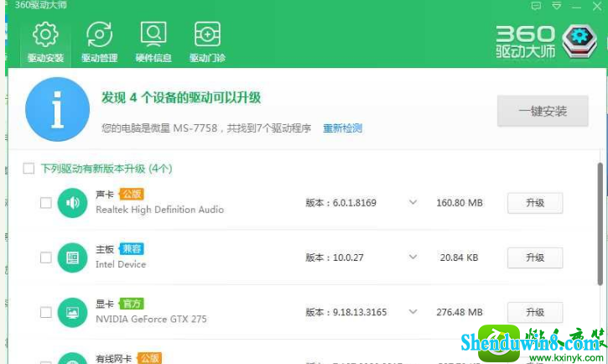Image resolution: width=608 pixels, height=364 pixels.
Task: Expand version dropdown for 10.0.27
Action: (x=413, y=257)
